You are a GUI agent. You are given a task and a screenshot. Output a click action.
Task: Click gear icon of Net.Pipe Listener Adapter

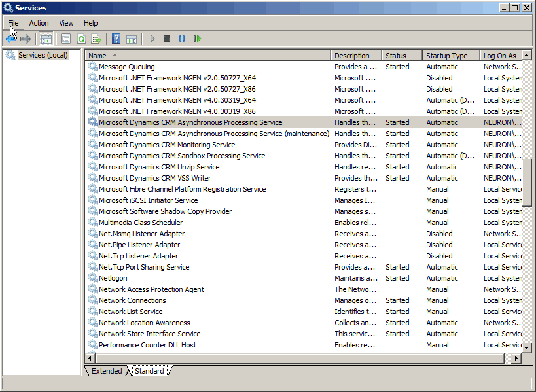coord(93,244)
